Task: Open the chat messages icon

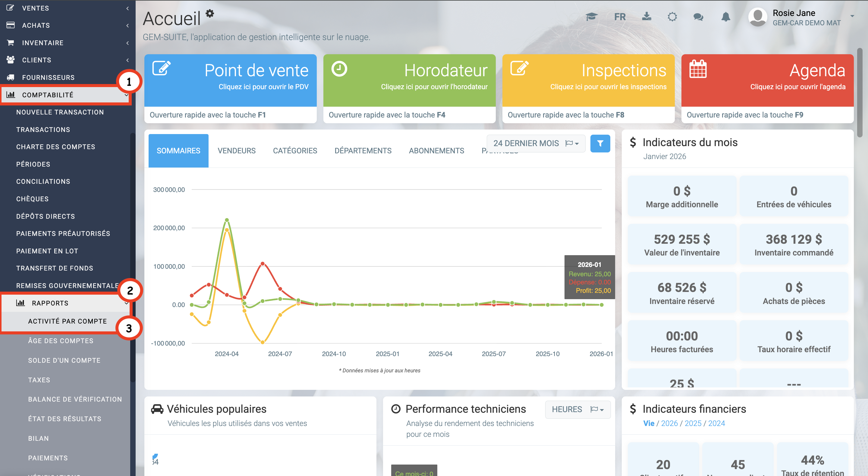Action: [698, 17]
